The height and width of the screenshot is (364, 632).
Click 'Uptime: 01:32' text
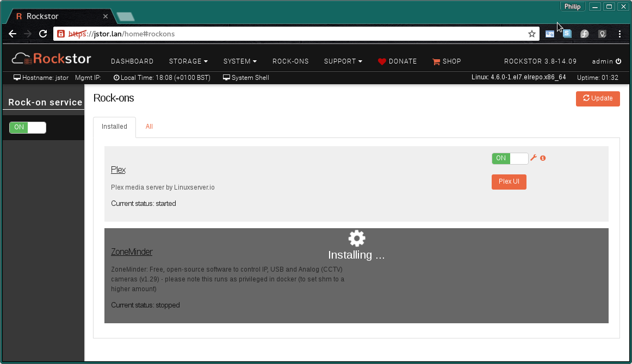tap(597, 78)
